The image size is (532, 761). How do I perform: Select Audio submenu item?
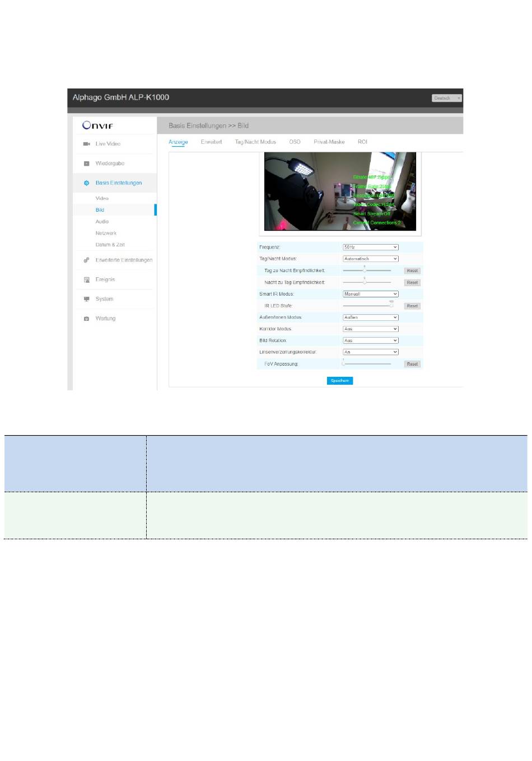click(102, 222)
